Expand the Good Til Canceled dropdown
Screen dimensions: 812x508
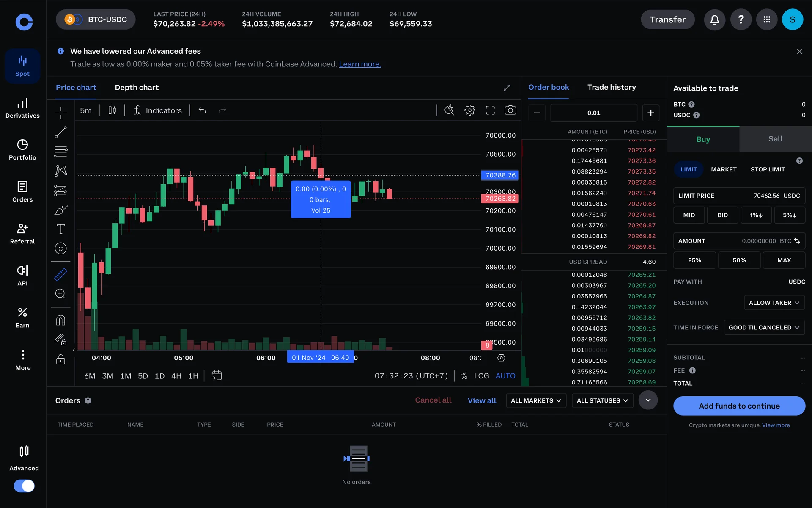[764, 327]
